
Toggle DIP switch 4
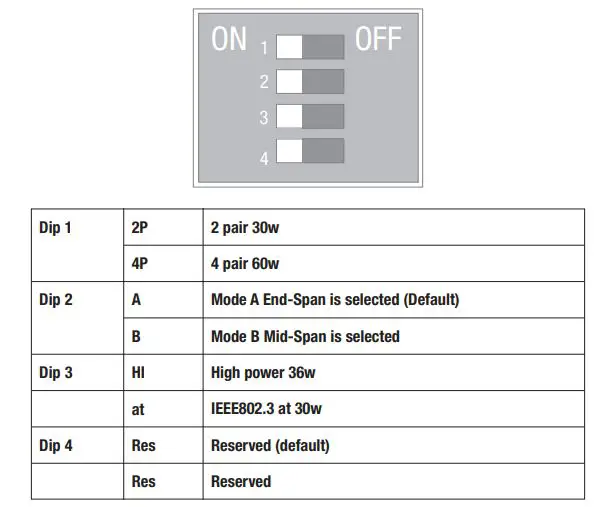[309, 151]
